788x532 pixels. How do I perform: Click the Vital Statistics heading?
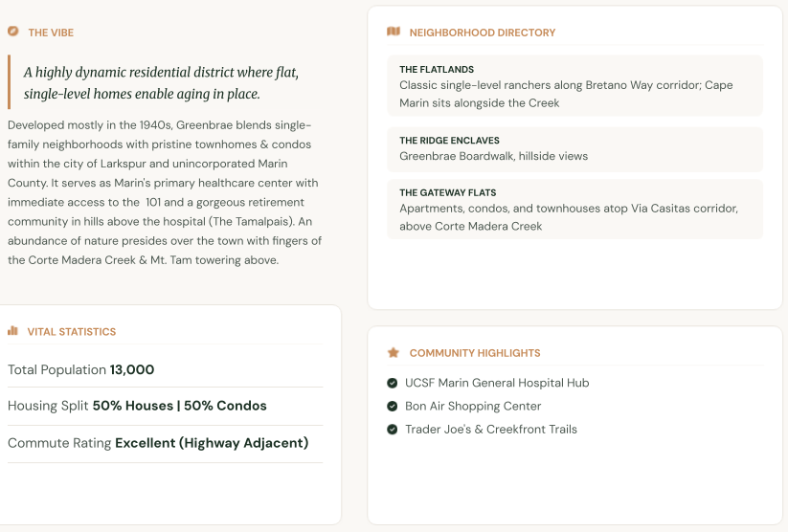point(72,332)
